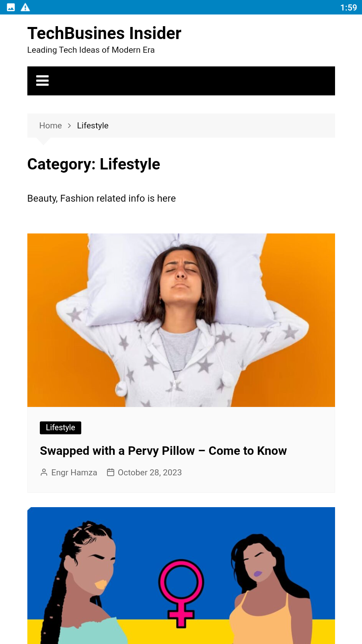362x644 pixels.
Task: Click the 'Category: Lifestyle' heading
Action: pyautogui.click(x=94, y=164)
